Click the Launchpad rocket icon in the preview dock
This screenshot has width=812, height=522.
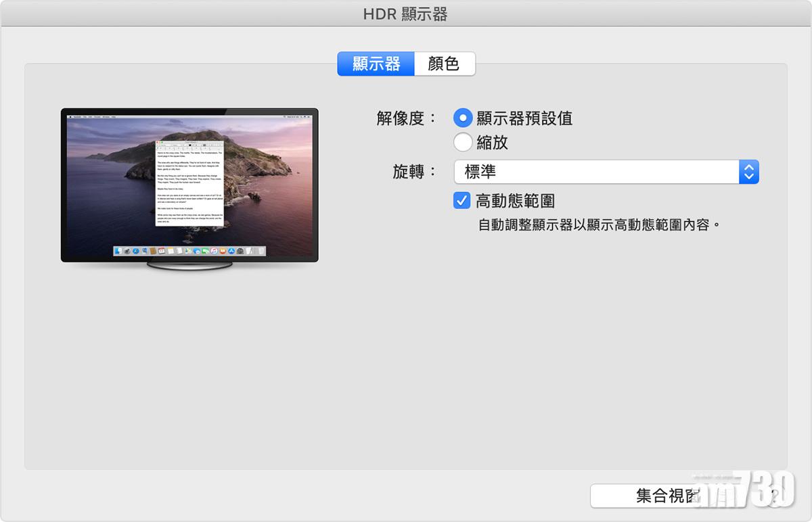(x=127, y=251)
